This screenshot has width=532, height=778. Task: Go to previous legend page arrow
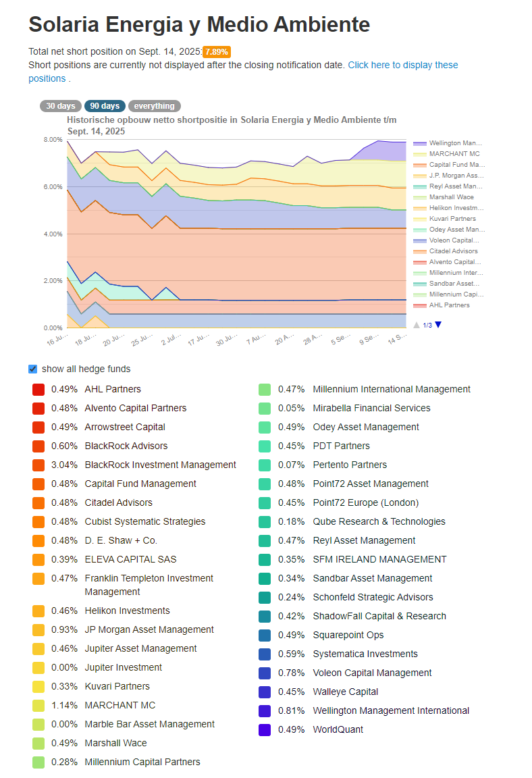pos(417,325)
